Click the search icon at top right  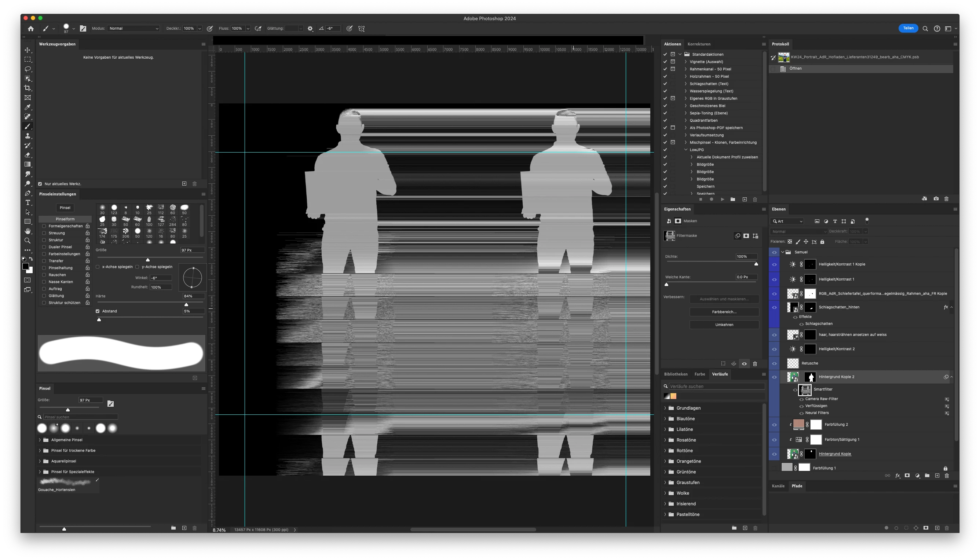click(925, 29)
